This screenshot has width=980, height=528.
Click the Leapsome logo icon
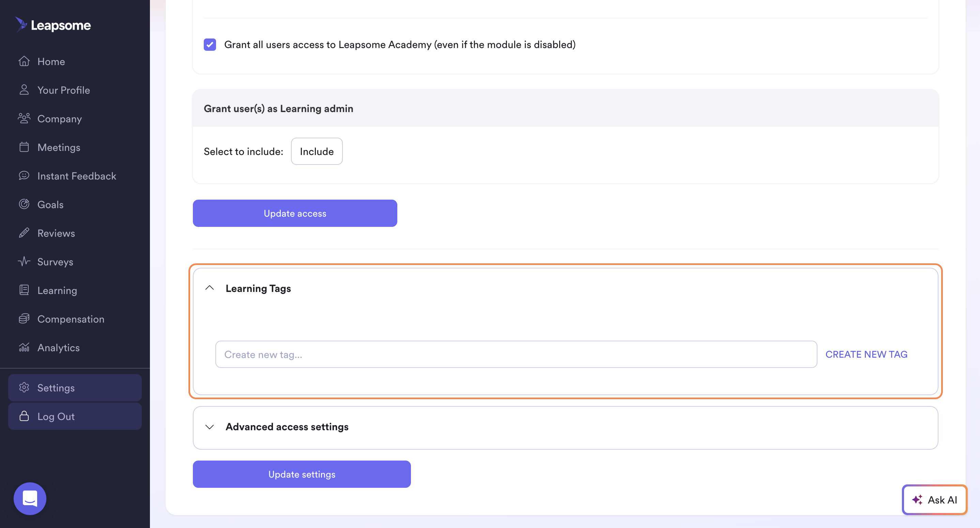21,25
